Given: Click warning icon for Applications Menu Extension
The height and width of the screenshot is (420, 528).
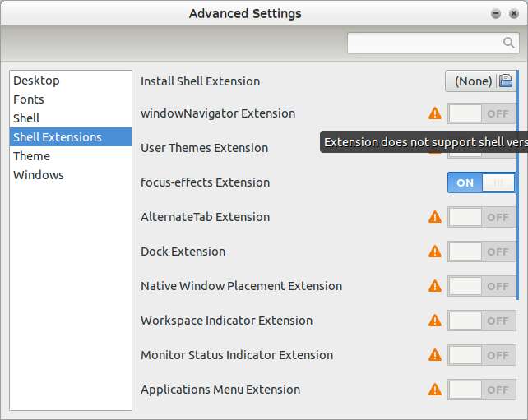Looking at the screenshot, I should point(435,390).
